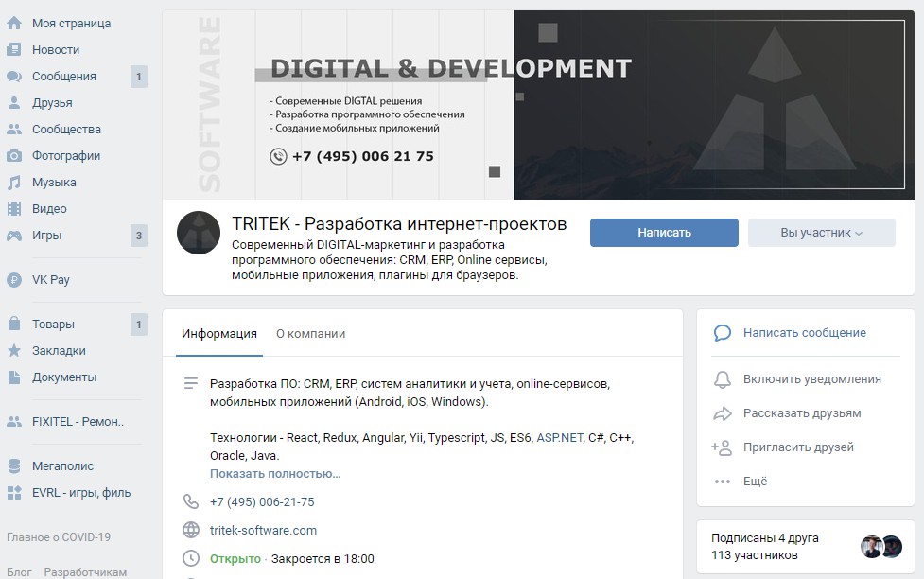This screenshot has height=579, width=924.
Task: Click the Пригласить друзей add-person icon
Action: 723,447
